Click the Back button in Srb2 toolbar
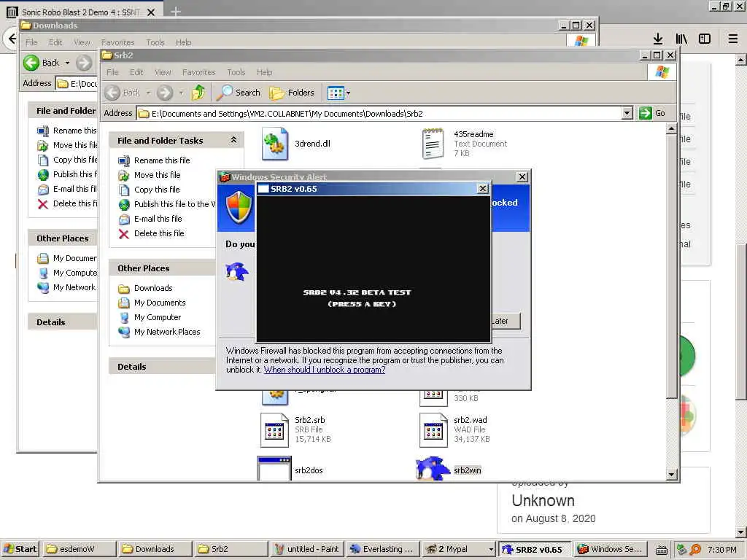 tap(123, 93)
